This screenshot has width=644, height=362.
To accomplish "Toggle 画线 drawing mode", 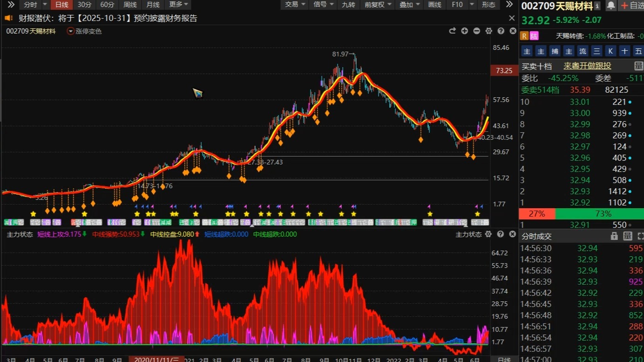I will [434, 5].
